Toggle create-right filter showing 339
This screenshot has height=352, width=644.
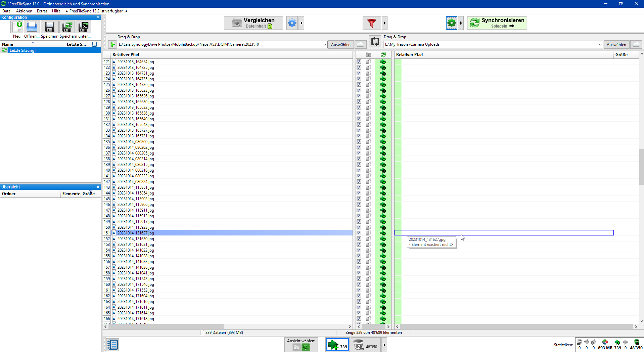click(337, 345)
